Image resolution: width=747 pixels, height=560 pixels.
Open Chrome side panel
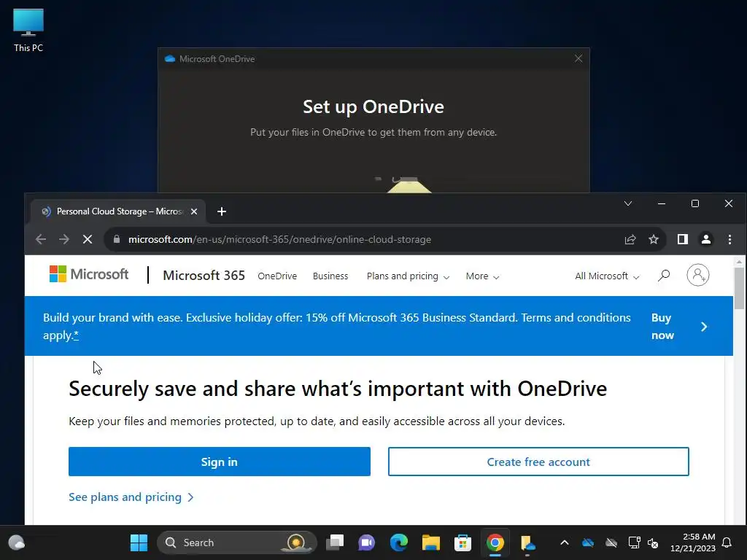(x=683, y=239)
